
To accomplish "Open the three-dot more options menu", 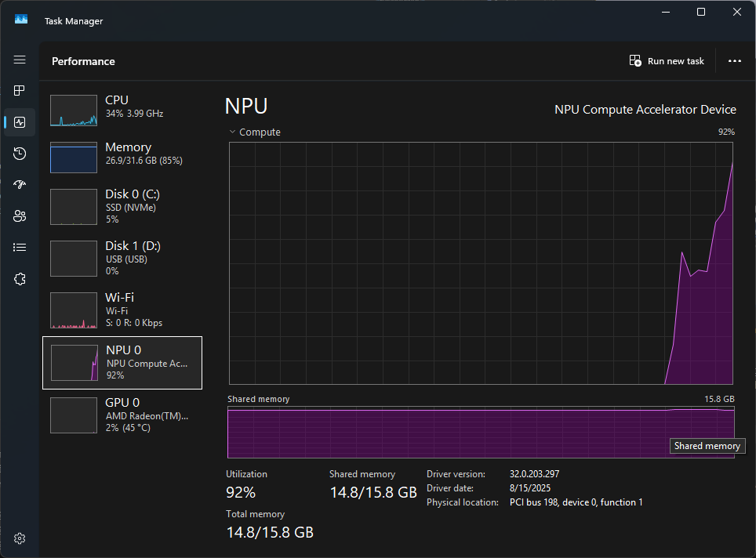I will (734, 61).
